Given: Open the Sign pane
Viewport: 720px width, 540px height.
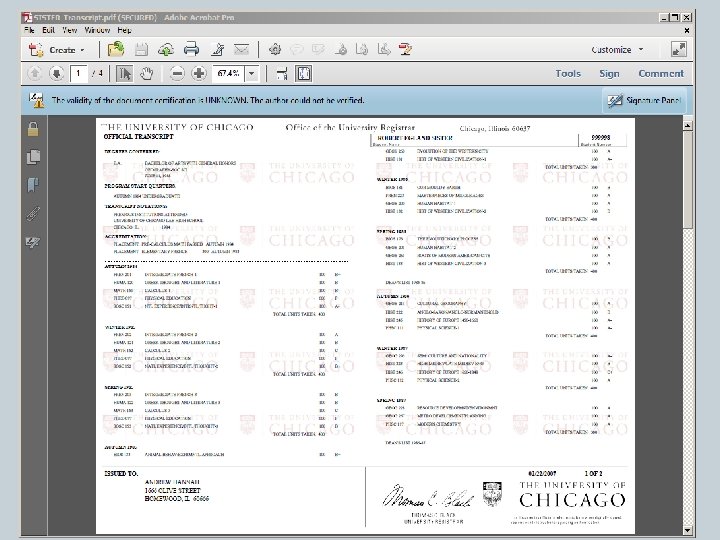Looking at the screenshot, I should click(609, 73).
